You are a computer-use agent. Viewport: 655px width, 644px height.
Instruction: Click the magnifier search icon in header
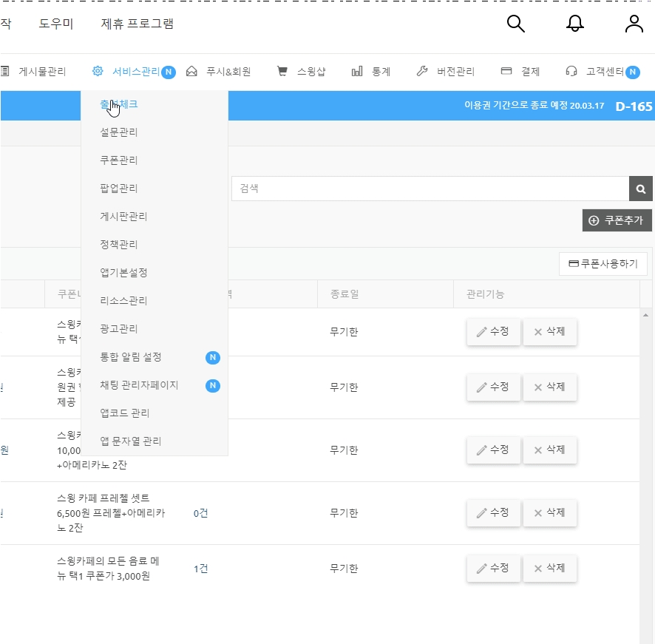[x=515, y=24]
